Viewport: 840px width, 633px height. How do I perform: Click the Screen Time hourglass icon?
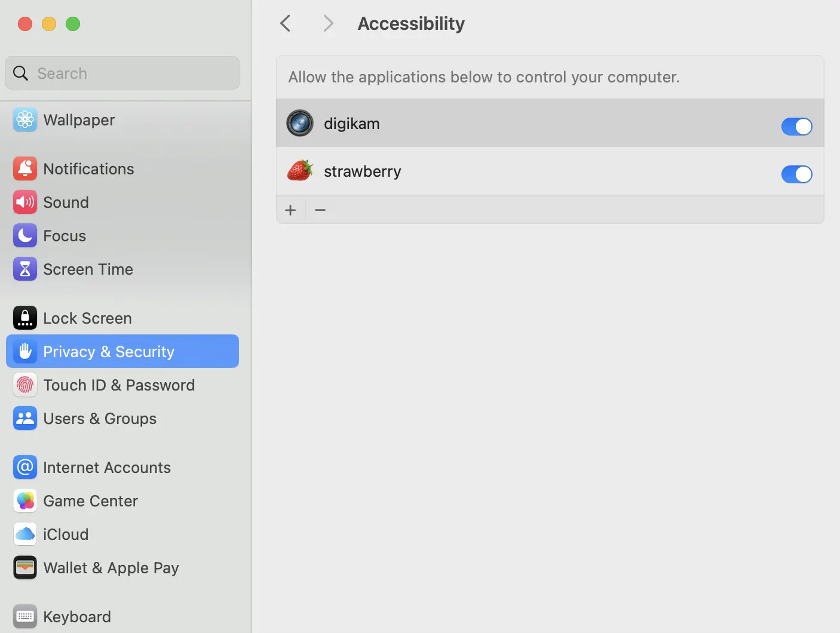[x=25, y=269]
